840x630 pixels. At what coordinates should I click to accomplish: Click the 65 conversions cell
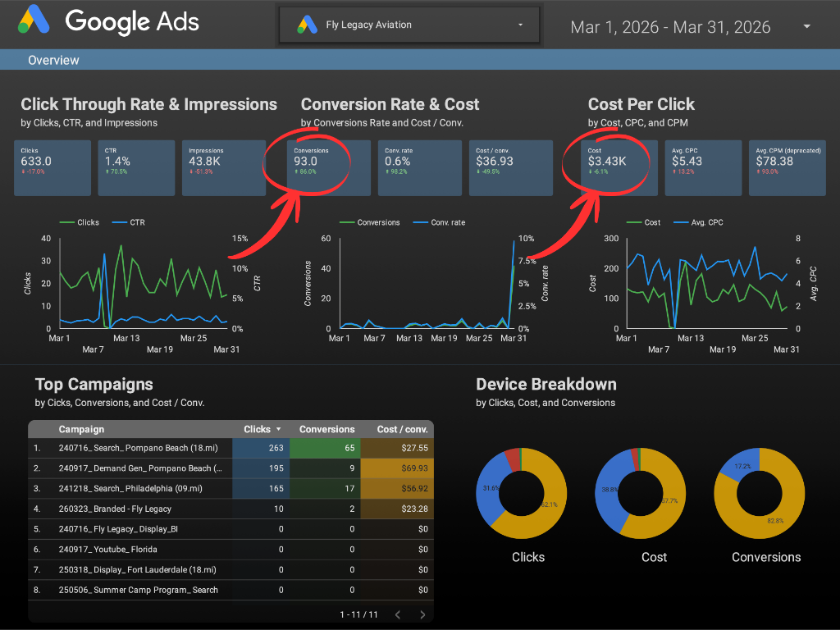click(325, 448)
